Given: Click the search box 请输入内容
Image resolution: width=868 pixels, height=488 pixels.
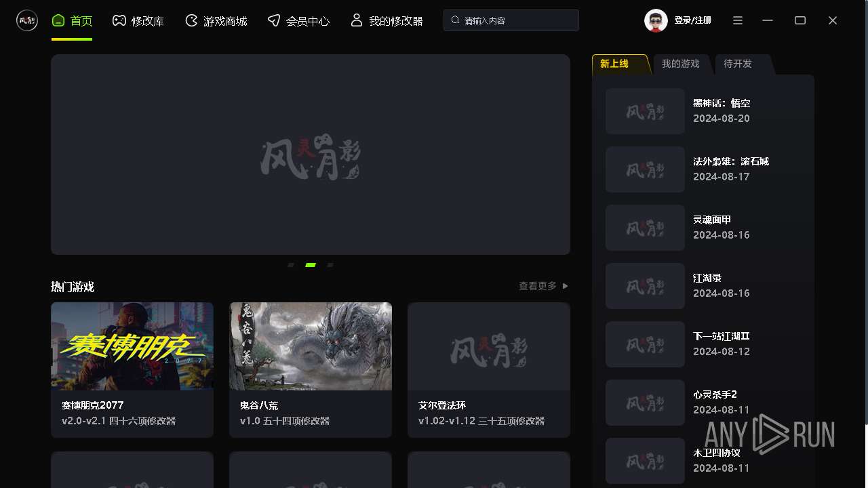Looking at the screenshot, I should 511,20.
